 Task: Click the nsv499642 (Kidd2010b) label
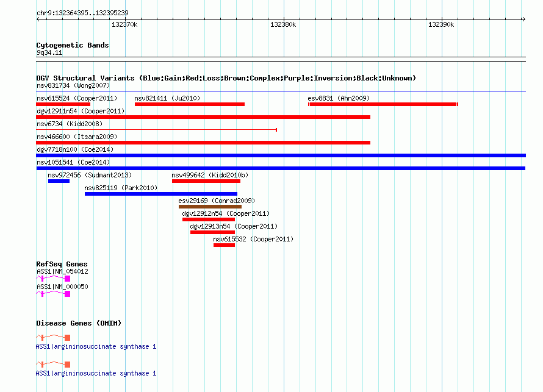pyautogui.click(x=210, y=175)
